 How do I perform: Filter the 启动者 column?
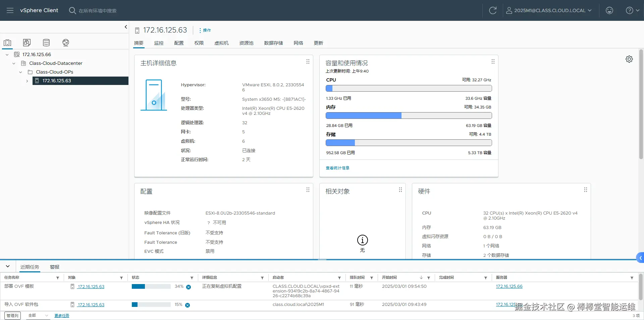(x=339, y=278)
